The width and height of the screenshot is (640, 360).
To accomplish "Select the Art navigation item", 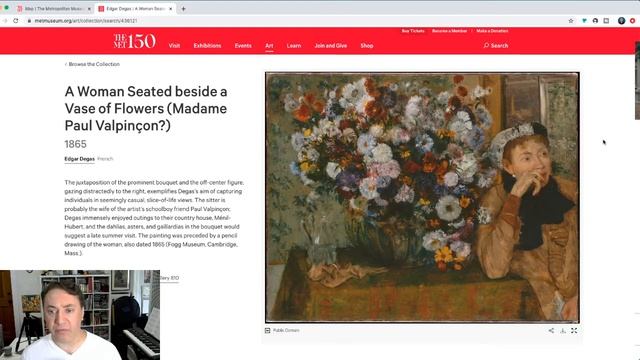I will click(269, 46).
